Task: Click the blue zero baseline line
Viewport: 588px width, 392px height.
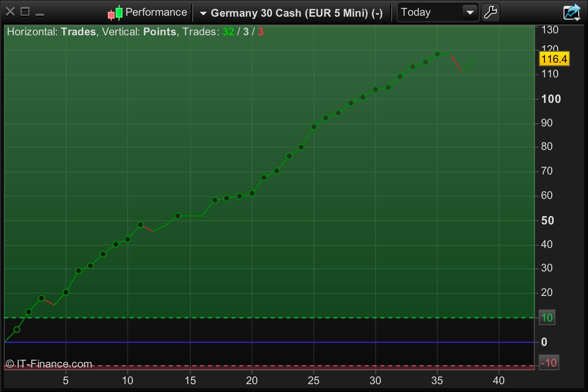Action: click(x=269, y=342)
